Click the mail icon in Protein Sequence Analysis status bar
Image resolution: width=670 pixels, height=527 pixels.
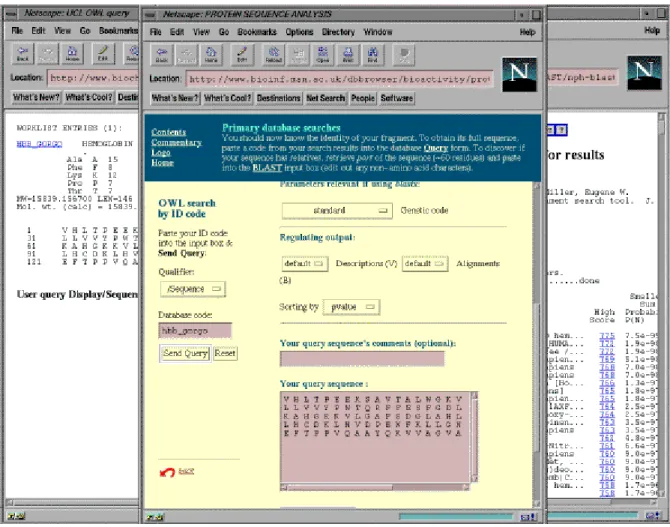point(528,517)
